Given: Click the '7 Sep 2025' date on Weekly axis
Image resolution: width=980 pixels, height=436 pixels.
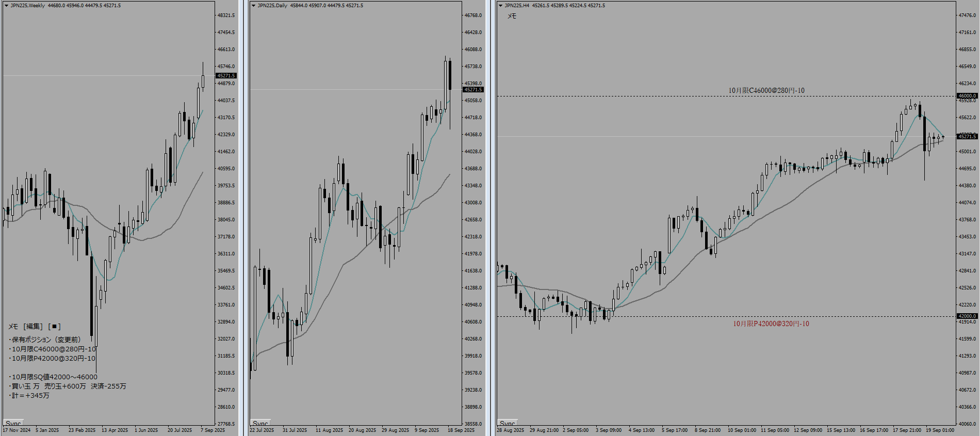Looking at the screenshot, I should tap(213, 430).
